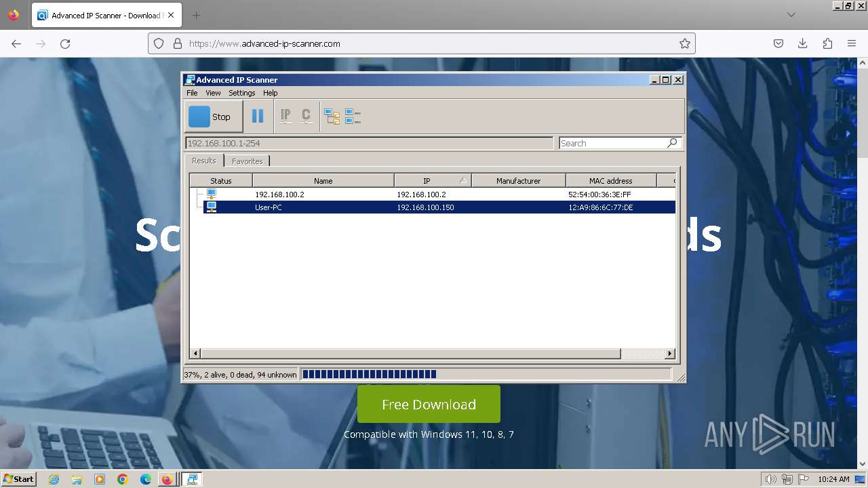Sort by the IP column header
The image size is (868, 488).
point(433,181)
